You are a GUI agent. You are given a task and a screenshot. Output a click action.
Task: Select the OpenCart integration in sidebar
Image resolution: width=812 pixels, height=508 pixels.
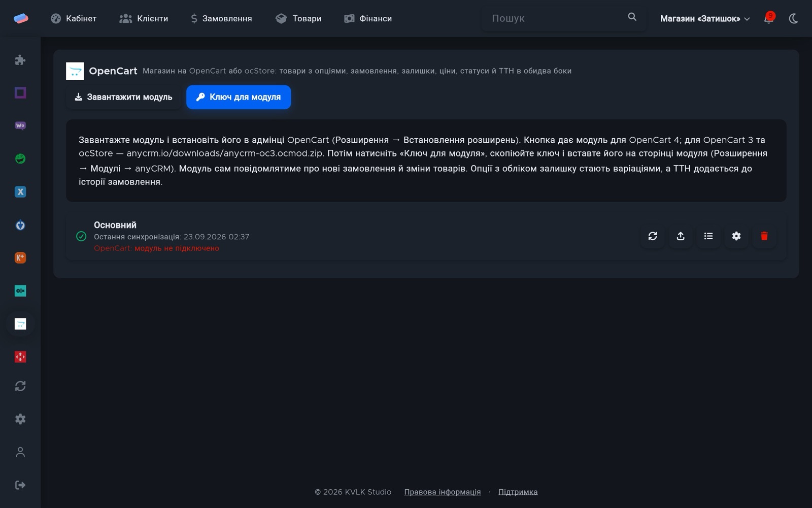(20, 324)
